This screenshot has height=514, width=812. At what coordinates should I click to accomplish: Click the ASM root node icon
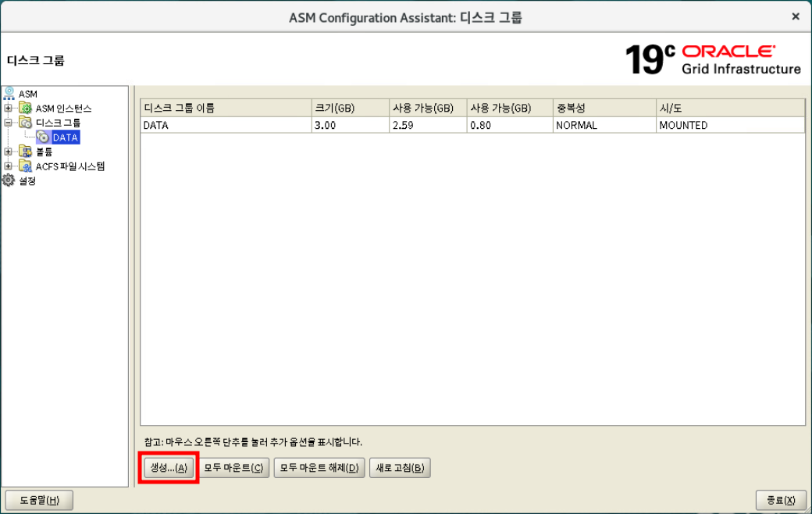click(9, 93)
